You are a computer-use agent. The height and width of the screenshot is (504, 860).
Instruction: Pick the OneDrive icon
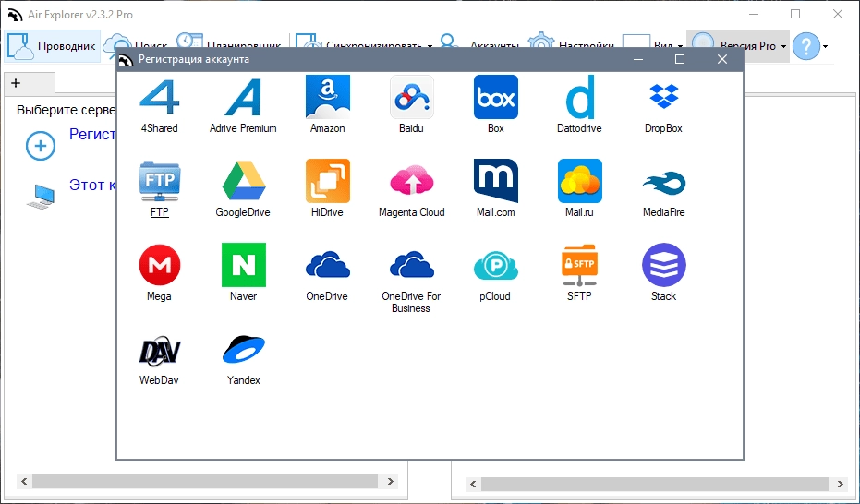tap(327, 265)
